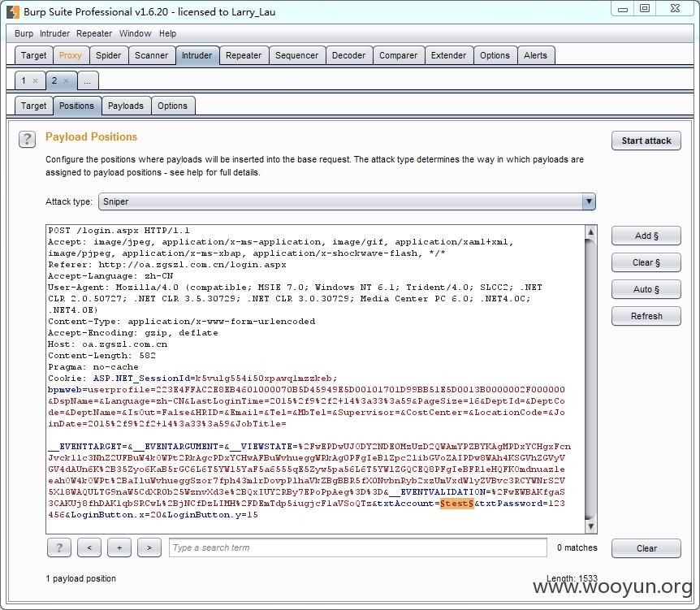The image size is (700, 610).
Task: Click the Accept-Language: zh-CN header
Action: pyautogui.click(x=110, y=276)
